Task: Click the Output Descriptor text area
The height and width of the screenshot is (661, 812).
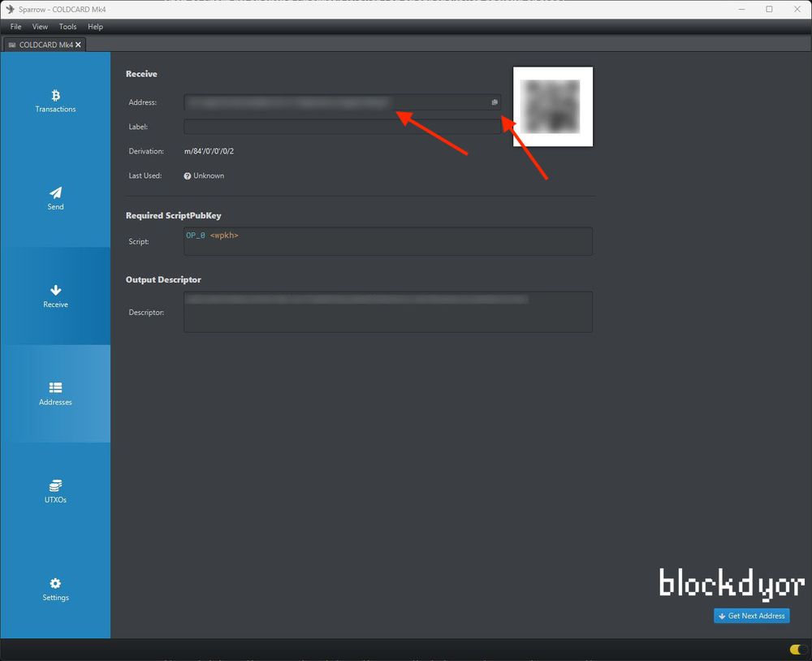Action: point(387,312)
